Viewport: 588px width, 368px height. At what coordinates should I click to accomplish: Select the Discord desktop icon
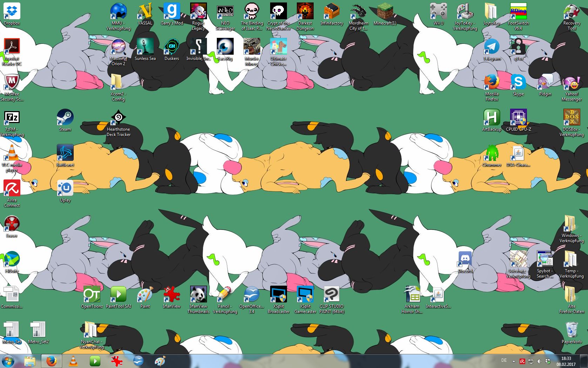click(465, 262)
